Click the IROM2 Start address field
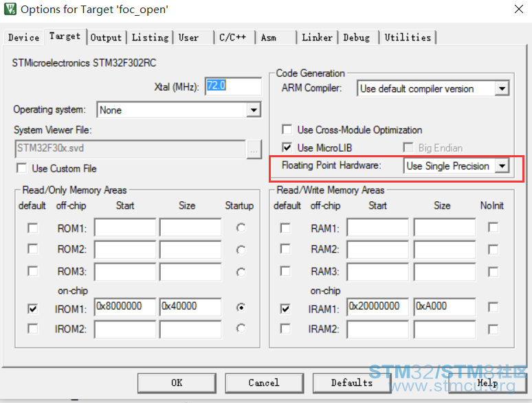 tap(125, 330)
